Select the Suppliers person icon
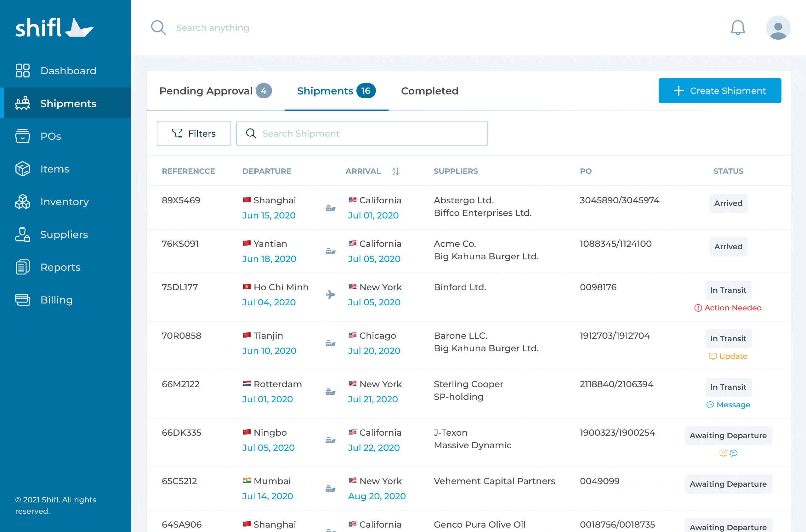 (x=22, y=234)
